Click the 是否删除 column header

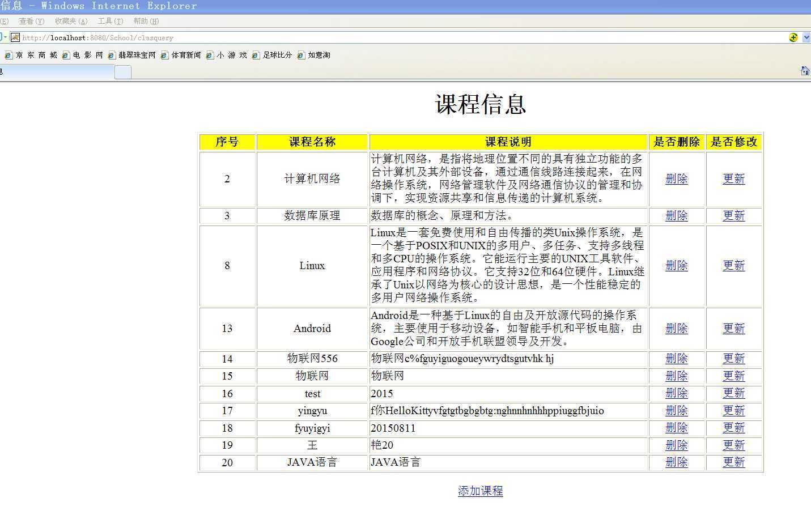click(677, 142)
